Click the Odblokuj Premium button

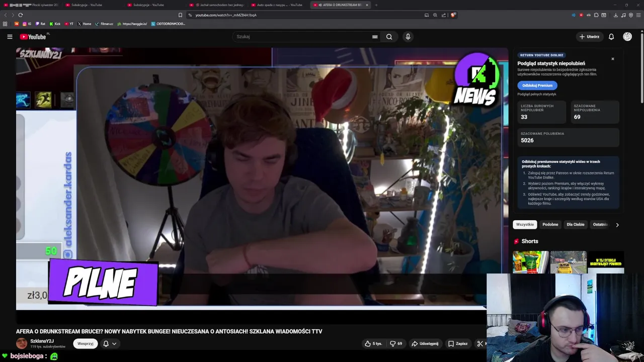pyautogui.click(x=537, y=85)
